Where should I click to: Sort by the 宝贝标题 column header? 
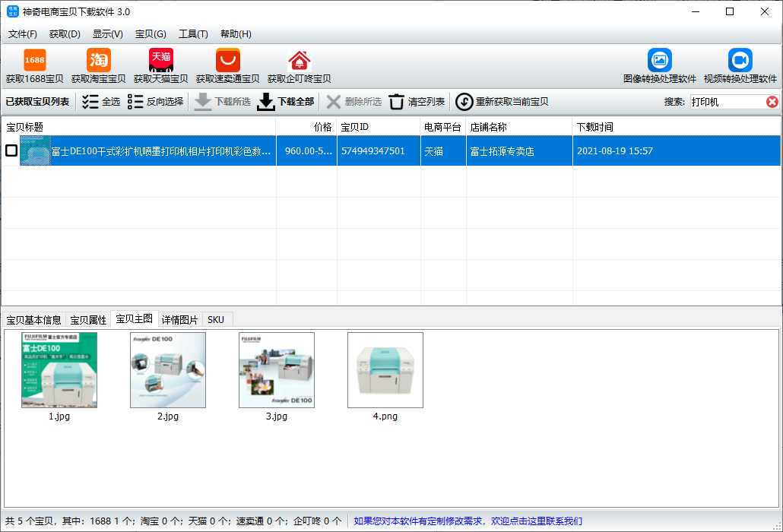pyautogui.click(x=139, y=127)
